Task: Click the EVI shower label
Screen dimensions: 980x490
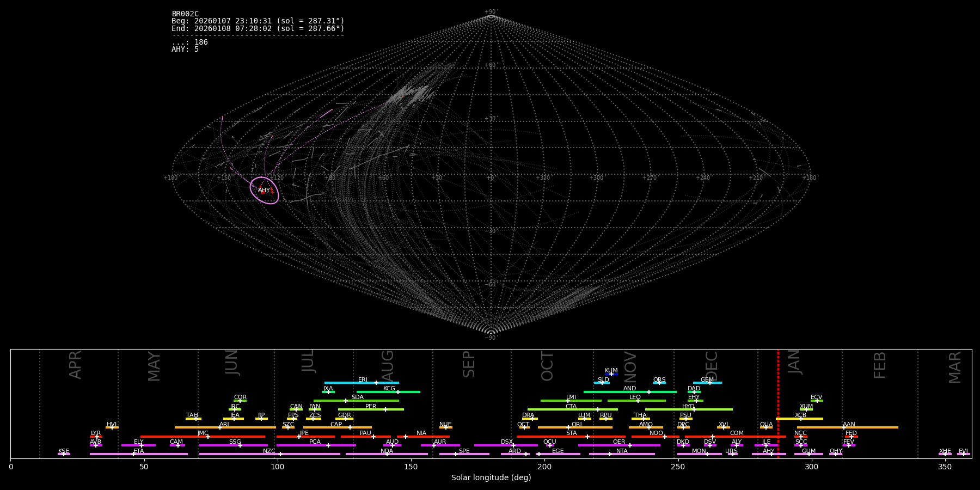Action: [963, 451]
